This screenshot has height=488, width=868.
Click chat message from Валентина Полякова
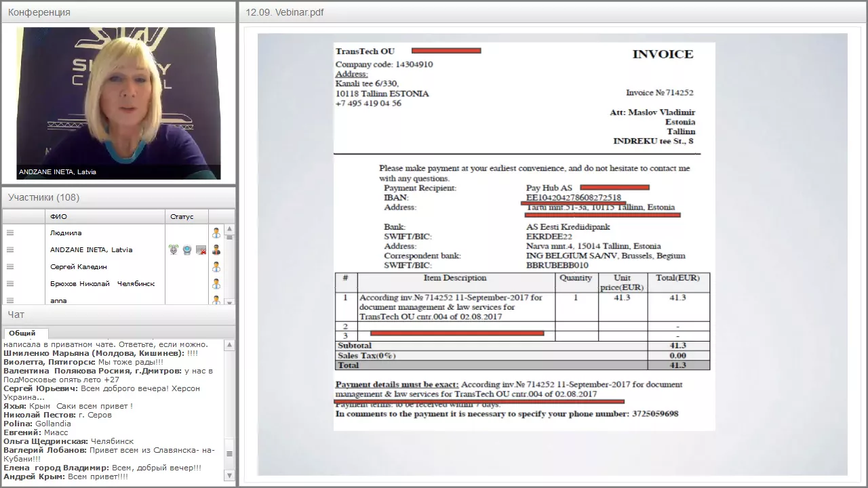(108, 375)
